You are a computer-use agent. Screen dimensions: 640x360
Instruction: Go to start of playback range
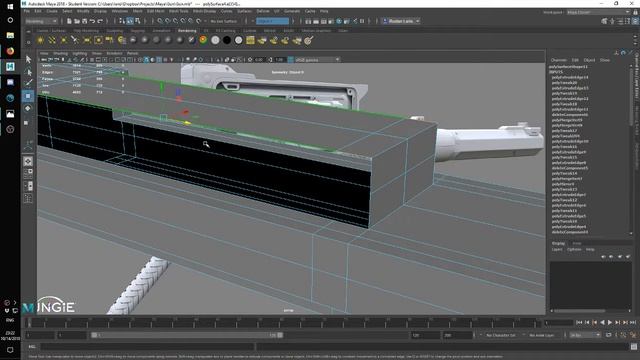579,322
